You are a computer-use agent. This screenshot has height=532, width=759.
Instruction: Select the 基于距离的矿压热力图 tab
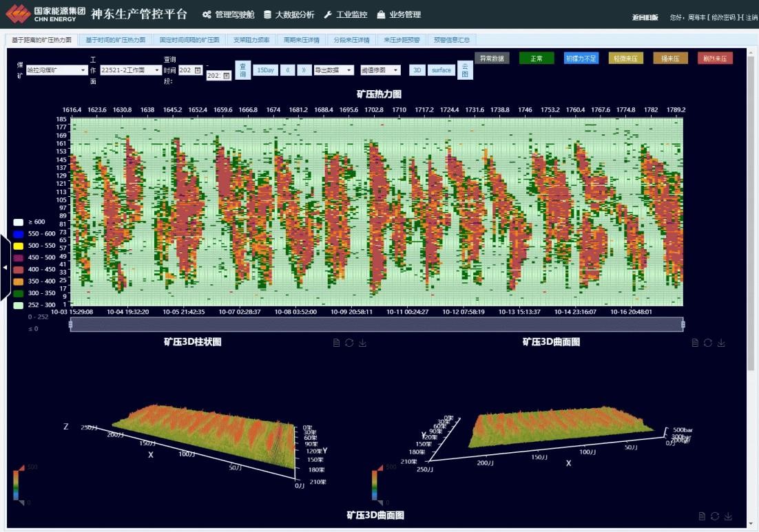[41, 40]
